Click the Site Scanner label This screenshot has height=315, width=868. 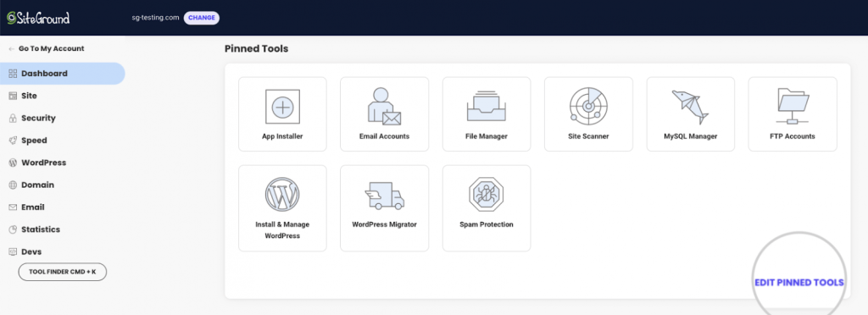tap(588, 136)
